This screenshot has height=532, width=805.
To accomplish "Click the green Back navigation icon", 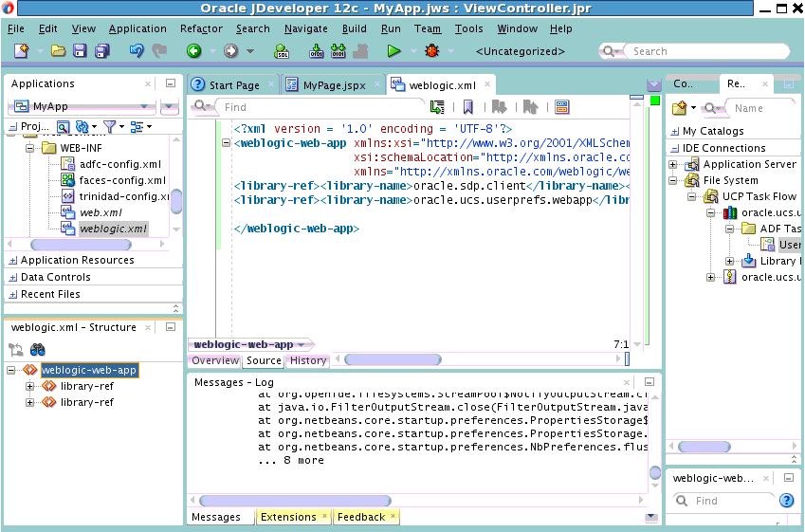I will point(194,51).
